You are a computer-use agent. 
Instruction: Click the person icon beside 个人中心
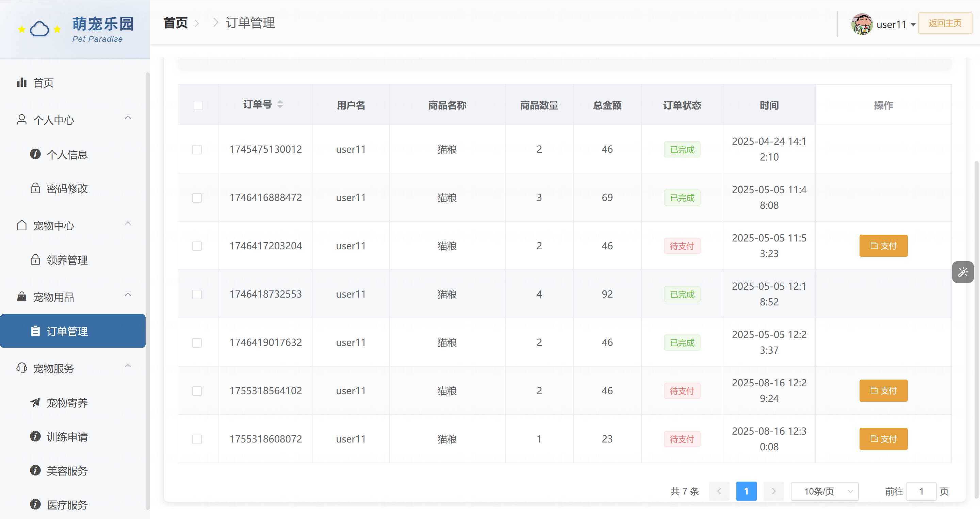[x=22, y=119]
